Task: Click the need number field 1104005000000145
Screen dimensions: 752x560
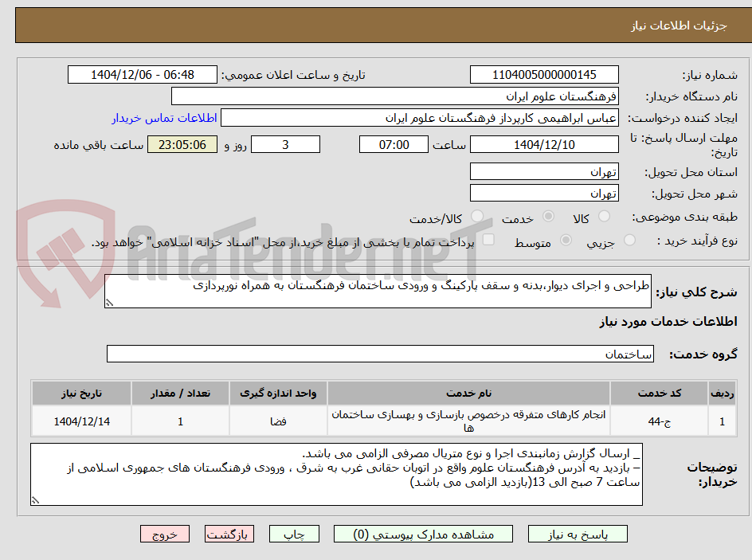Action: pos(544,75)
